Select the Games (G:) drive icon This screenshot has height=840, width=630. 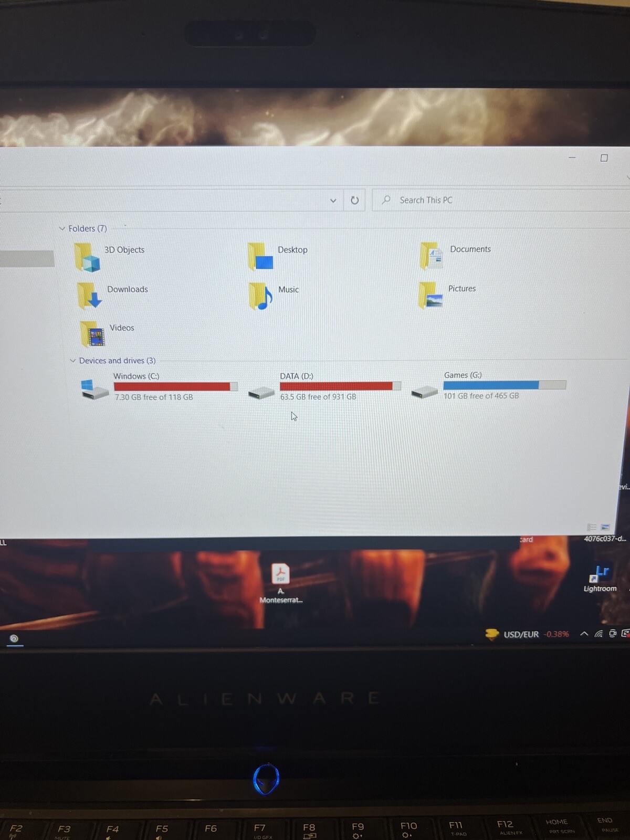coord(425,392)
